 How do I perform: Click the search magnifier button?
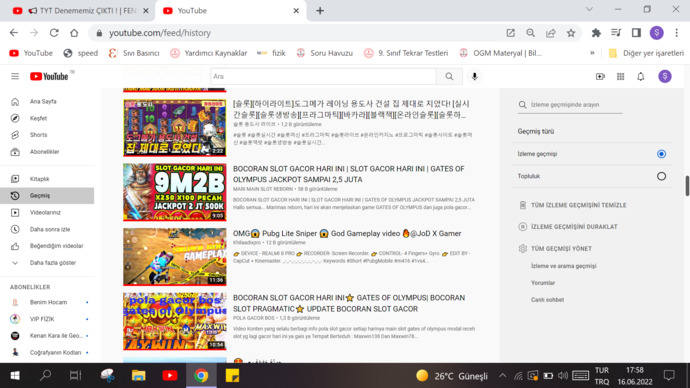[449, 77]
